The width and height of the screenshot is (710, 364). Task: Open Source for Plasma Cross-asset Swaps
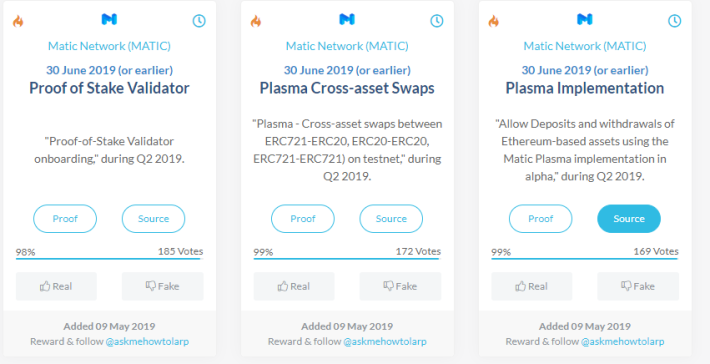click(391, 219)
